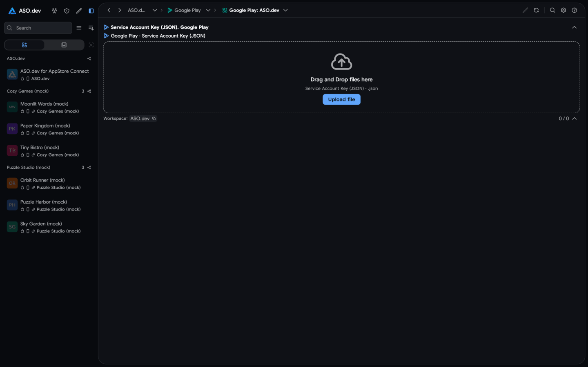
Task: Select ASO.dev for AppStore Connect app
Action: (x=49, y=74)
